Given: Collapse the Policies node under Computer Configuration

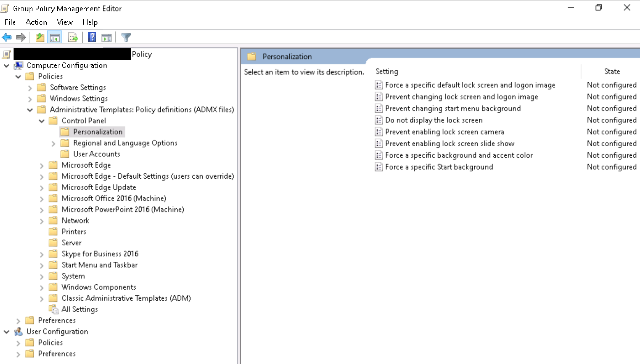Looking at the screenshot, I should point(18,76).
